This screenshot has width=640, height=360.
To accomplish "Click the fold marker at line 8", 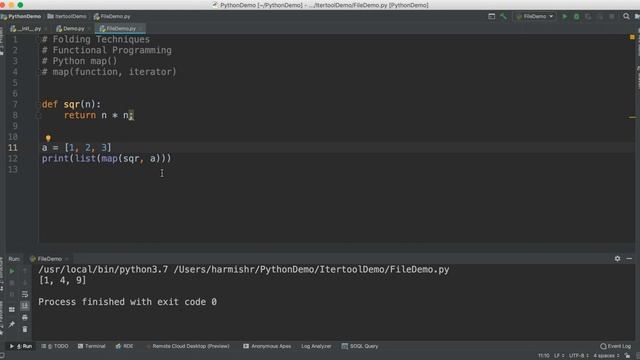I will click(x=38, y=116).
